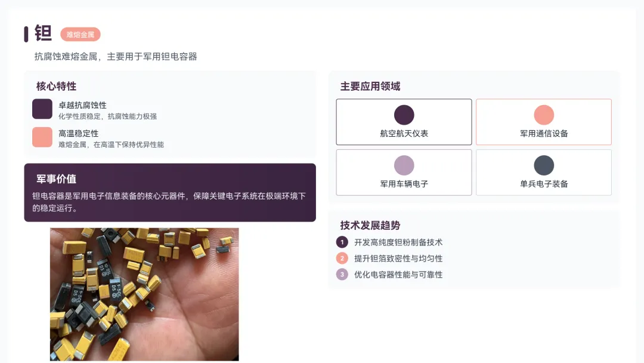This screenshot has width=644, height=363.
Task: Click the 钽 title heading
Action: tap(43, 33)
